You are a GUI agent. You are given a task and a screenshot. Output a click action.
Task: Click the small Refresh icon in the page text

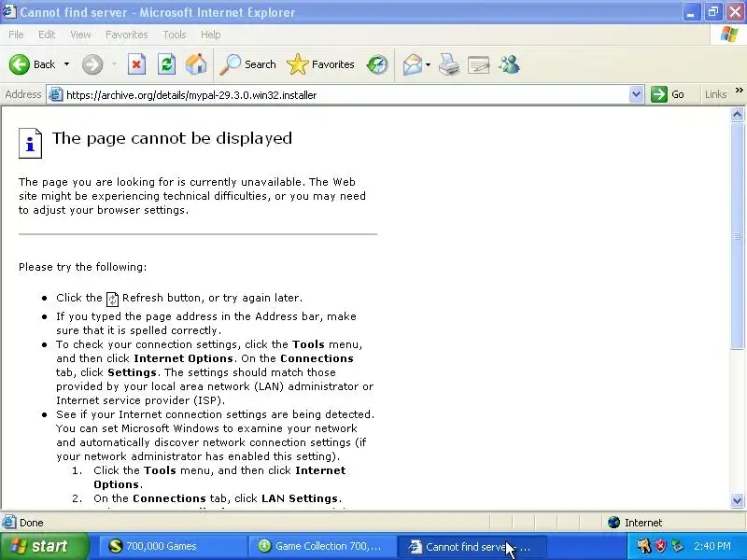point(112,299)
